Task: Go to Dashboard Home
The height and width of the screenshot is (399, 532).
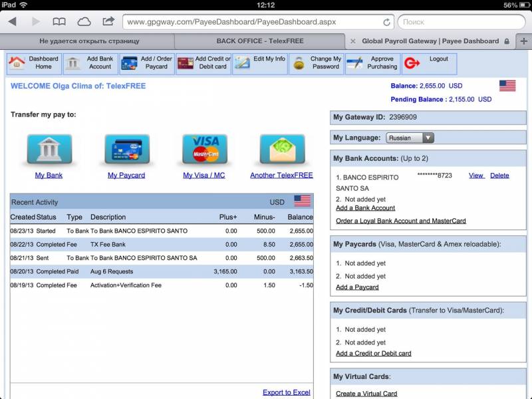Action: (x=34, y=63)
